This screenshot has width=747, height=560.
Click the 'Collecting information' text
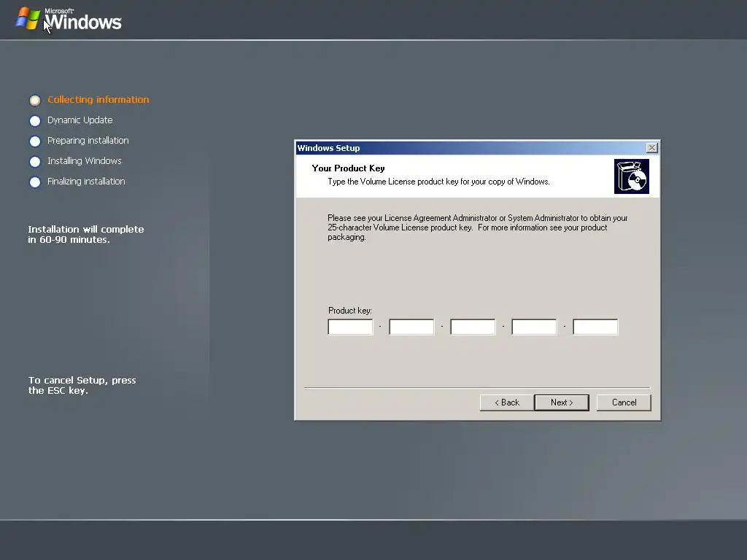[x=98, y=99]
